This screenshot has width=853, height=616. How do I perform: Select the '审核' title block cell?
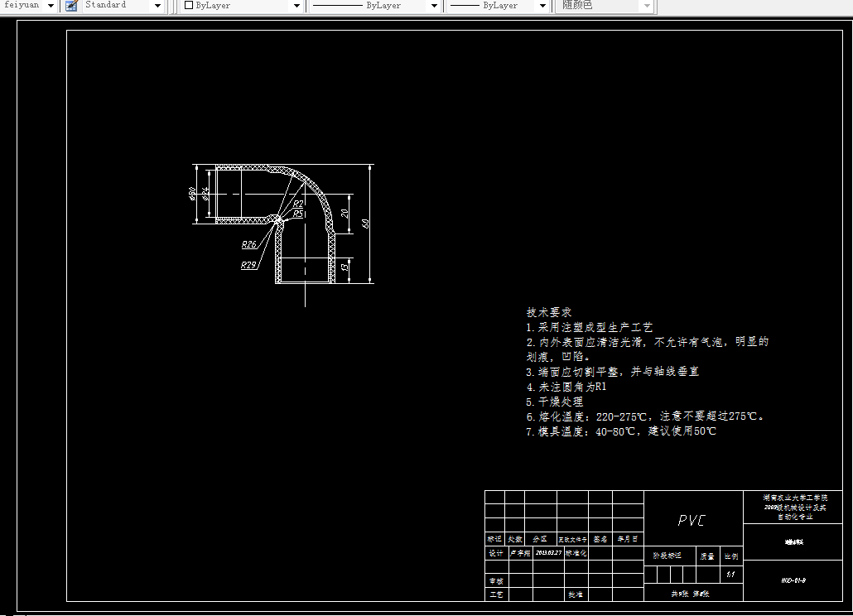(x=496, y=580)
